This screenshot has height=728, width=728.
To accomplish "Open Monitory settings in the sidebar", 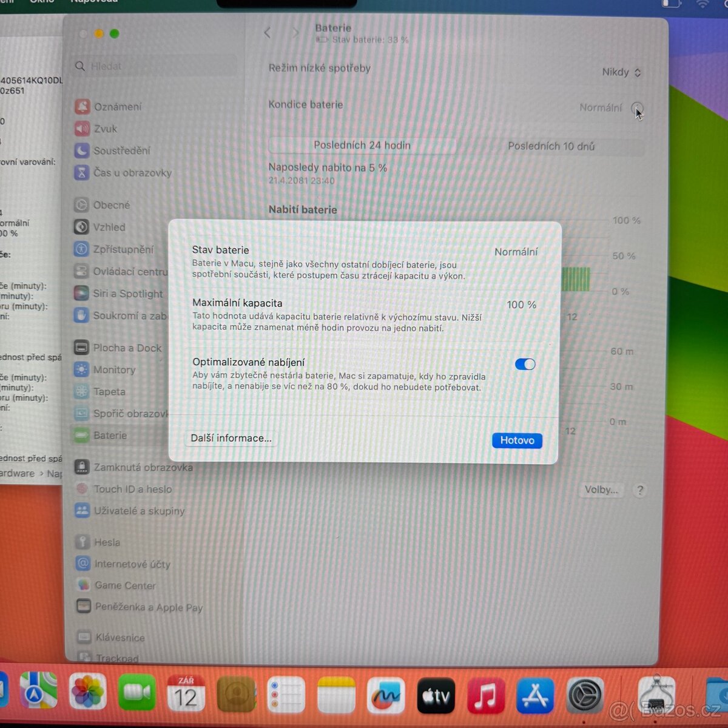I will pyautogui.click(x=115, y=369).
